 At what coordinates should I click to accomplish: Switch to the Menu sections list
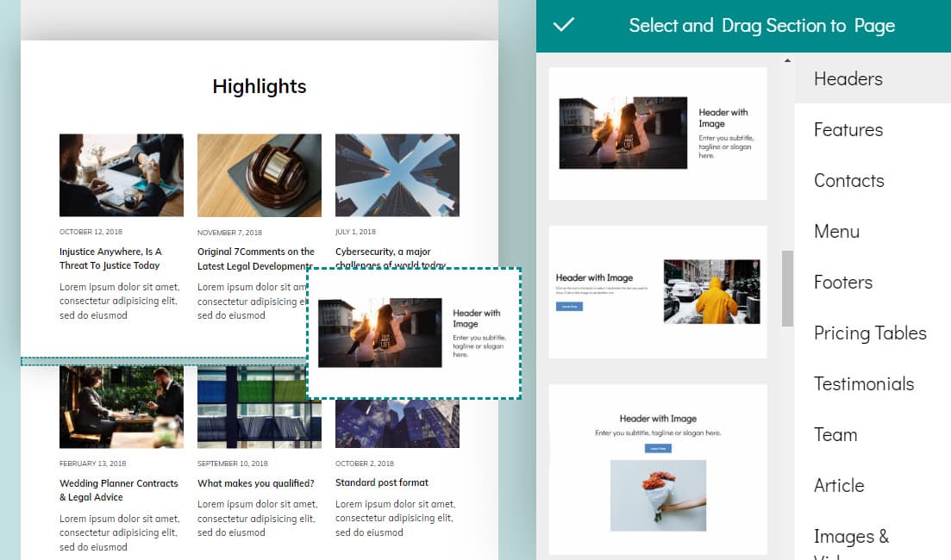836,231
